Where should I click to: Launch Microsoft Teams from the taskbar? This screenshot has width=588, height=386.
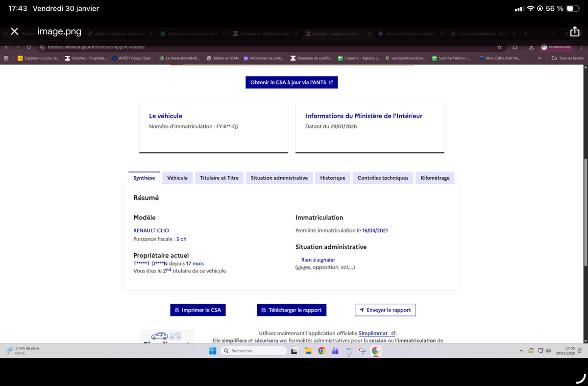coord(335,351)
